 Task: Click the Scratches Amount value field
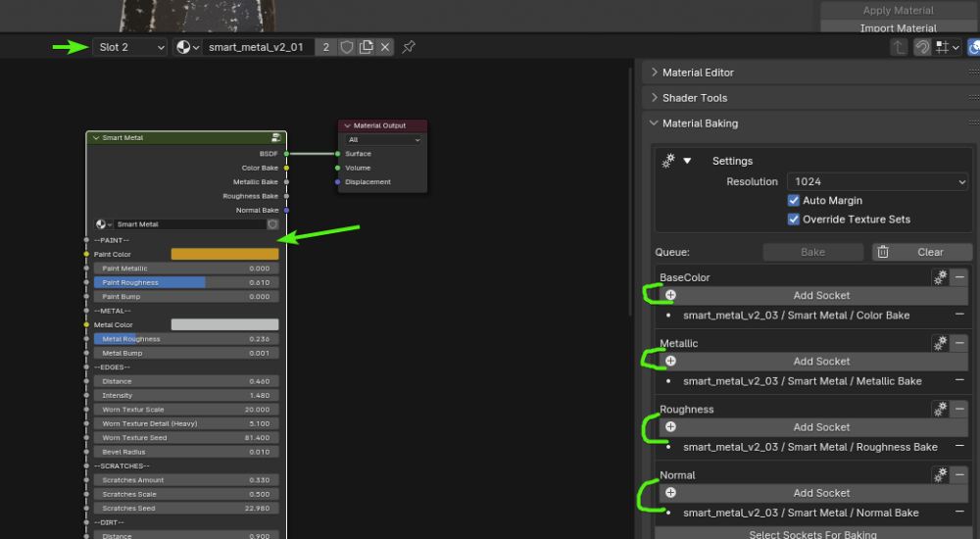tap(186, 480)
